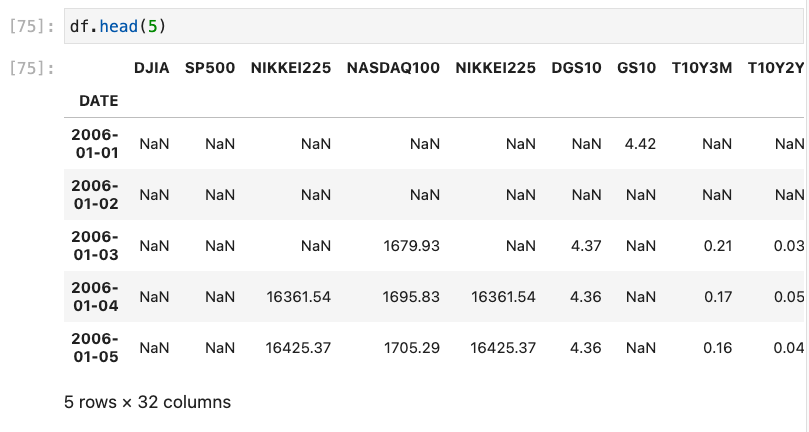This screenshot has width=809, height=432.
Task: Click the df.head(5) code input cell
Action: tap(400, 26)
